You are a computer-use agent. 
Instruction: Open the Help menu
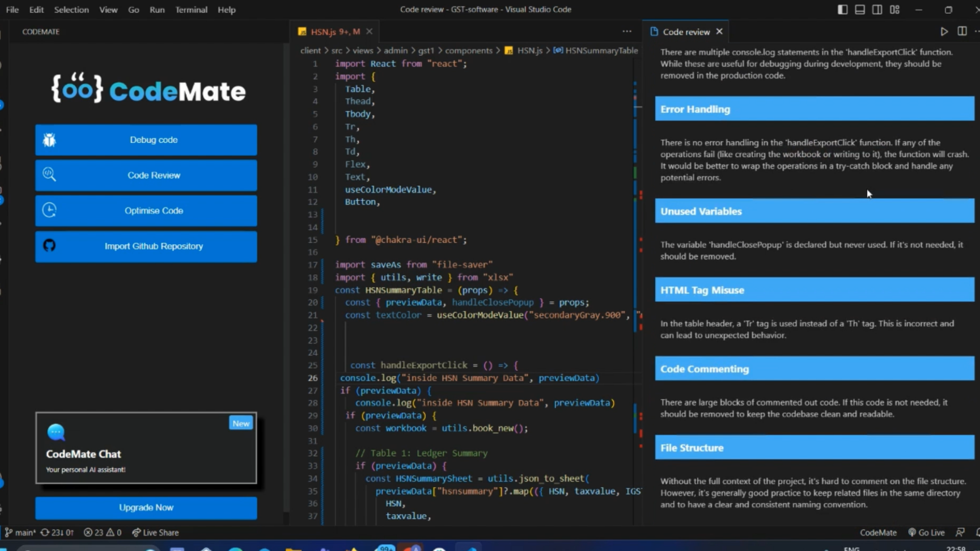[227, 10]
